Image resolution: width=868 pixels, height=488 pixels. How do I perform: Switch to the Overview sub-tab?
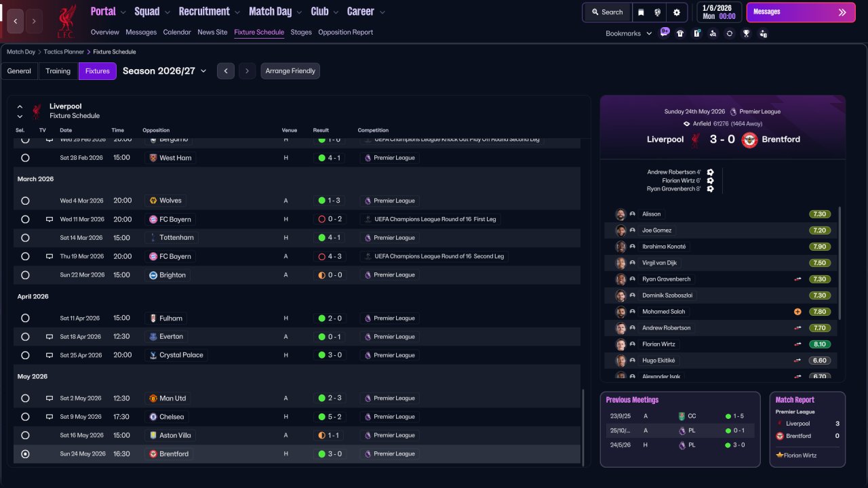click(x=105, y=32)
